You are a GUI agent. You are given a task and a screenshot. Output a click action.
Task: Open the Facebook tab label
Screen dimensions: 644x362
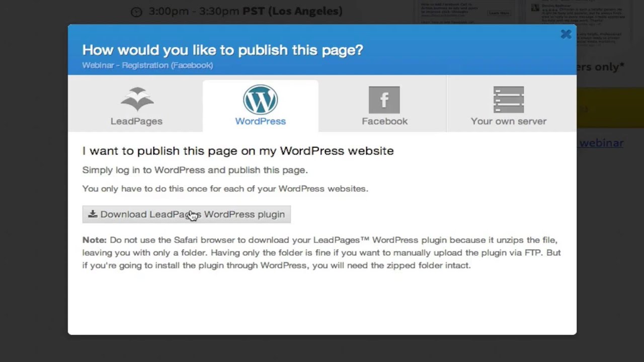(385, 121)
